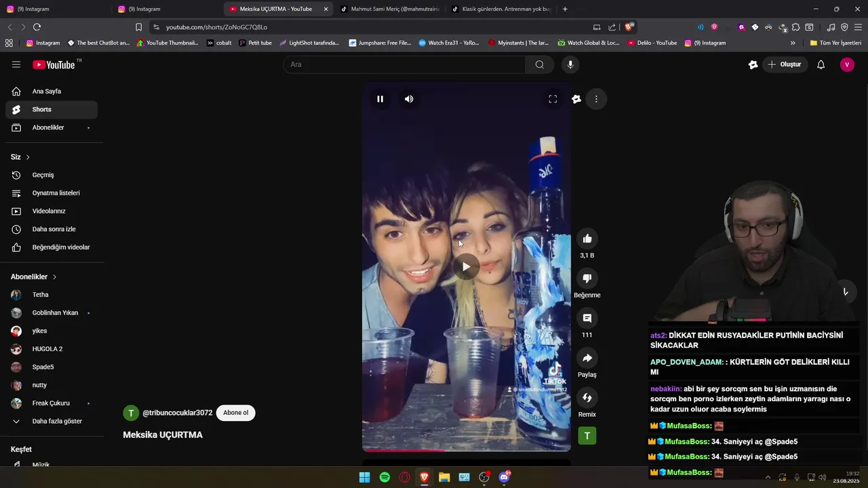This screenshot has width=868, height=488.
Task: Open Geçmiş history
Action: click(52, 175)
